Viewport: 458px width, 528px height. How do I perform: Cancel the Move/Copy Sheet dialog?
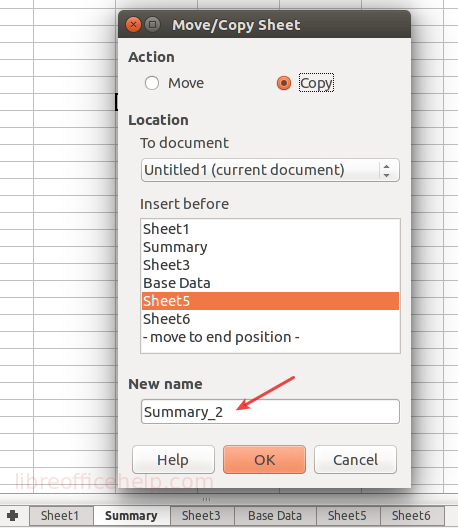coord(356,460)
